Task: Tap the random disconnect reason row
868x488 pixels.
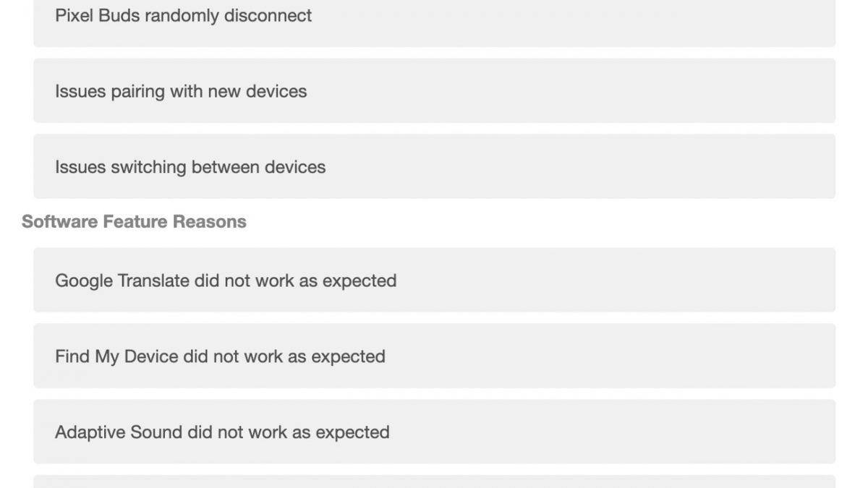Action: (x=434, y=17)
